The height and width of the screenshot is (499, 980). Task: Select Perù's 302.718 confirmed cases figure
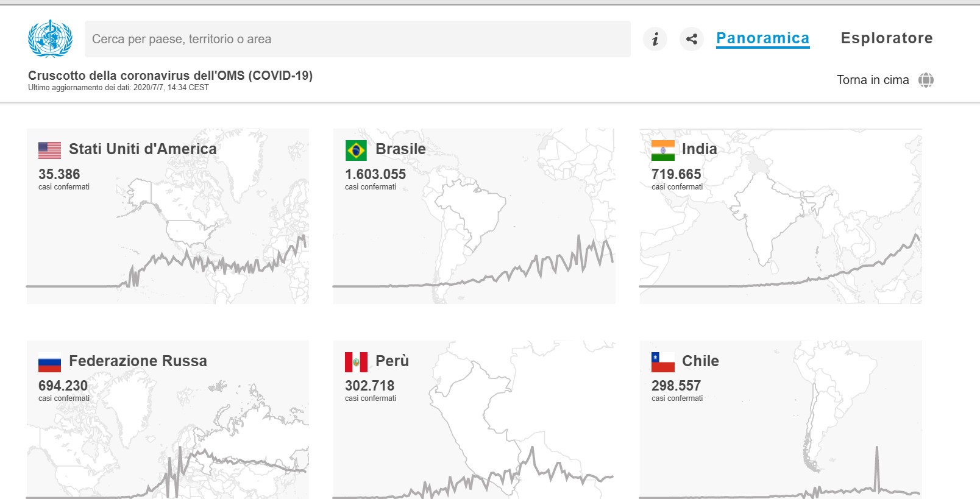coord(369,386)
